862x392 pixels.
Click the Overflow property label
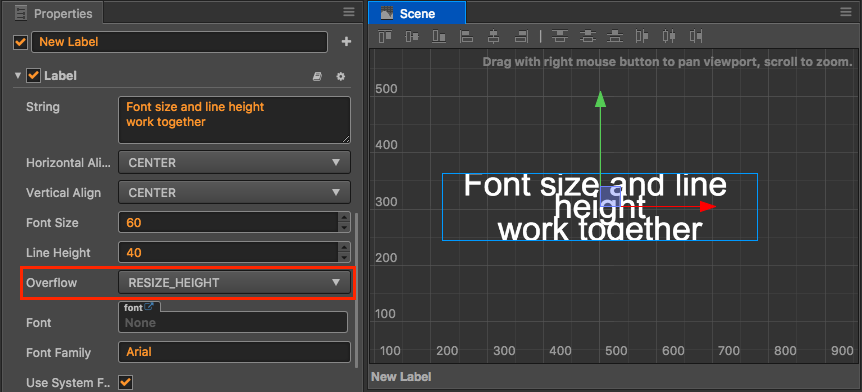[x=52, y=283]
